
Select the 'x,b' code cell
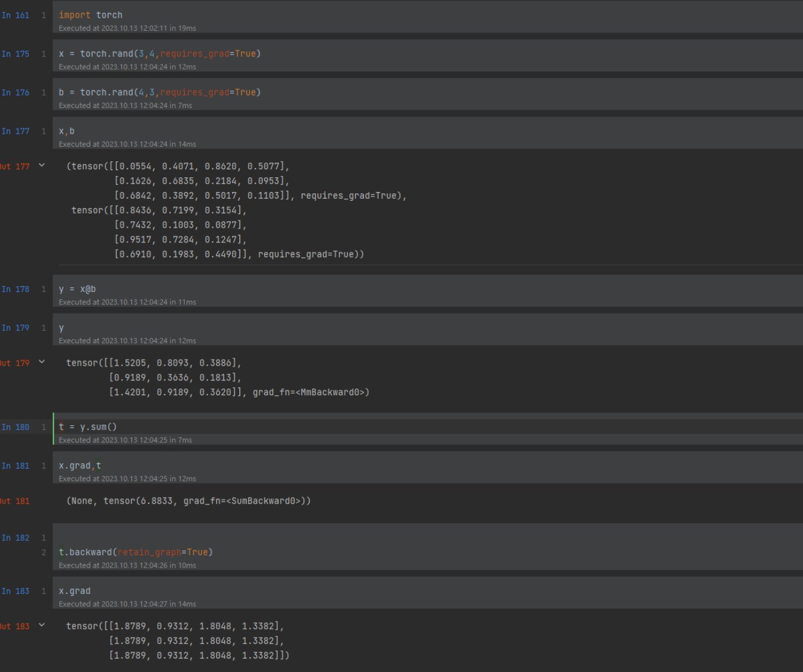[x=427, y=133]
